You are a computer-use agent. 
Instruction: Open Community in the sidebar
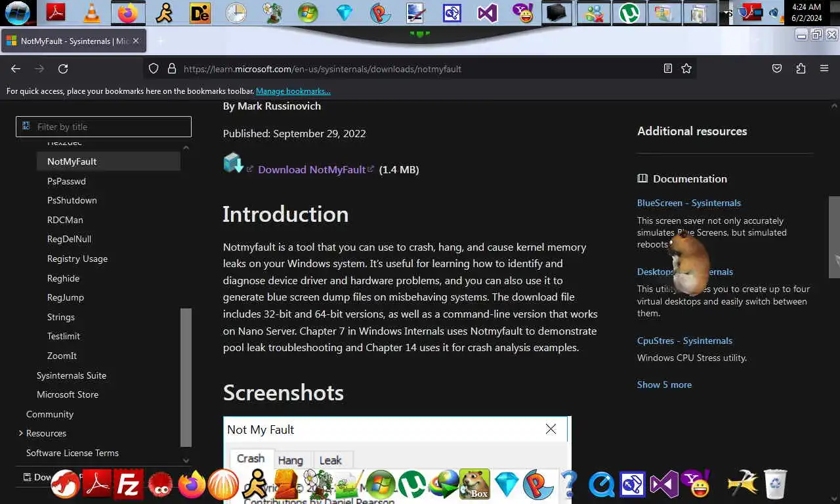[50, 414]
